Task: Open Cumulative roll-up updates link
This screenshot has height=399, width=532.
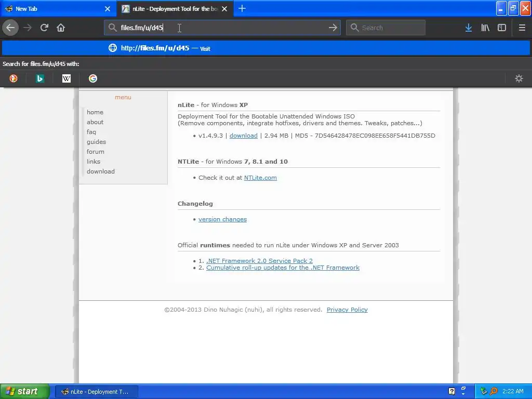Action: click(283, 268)
